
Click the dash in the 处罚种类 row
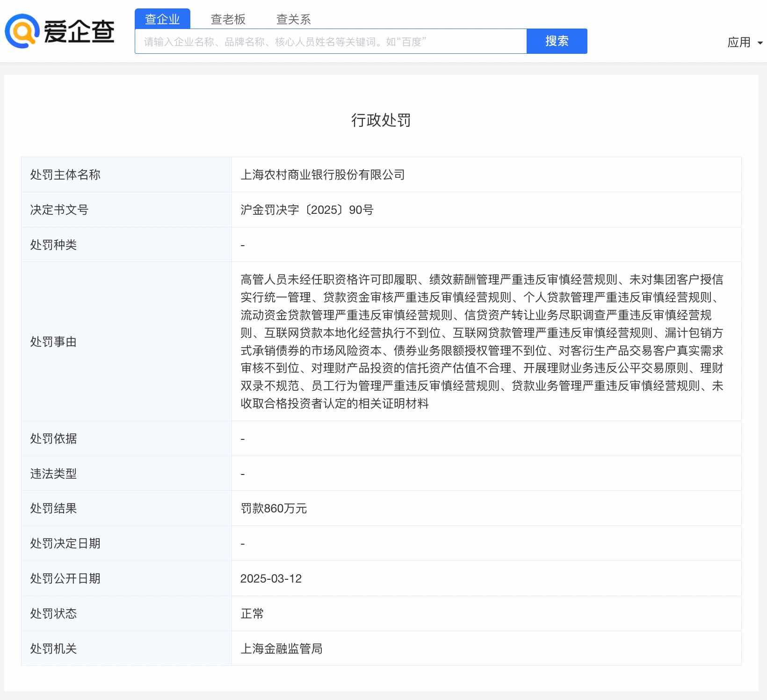(x=242, y=244)
